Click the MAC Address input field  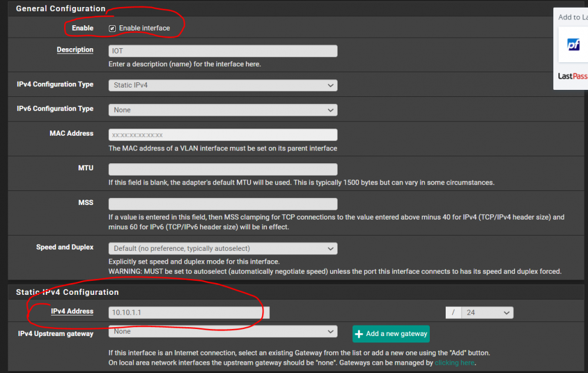223,135
